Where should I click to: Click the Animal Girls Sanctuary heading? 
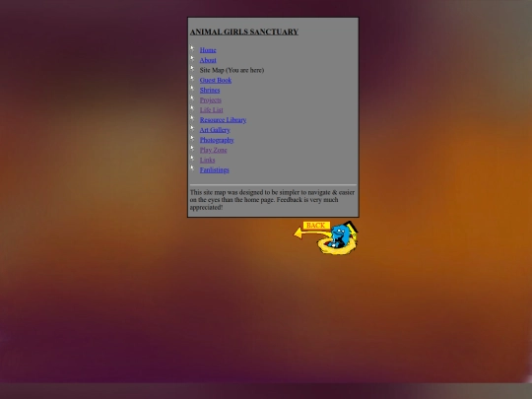(244, 32)
